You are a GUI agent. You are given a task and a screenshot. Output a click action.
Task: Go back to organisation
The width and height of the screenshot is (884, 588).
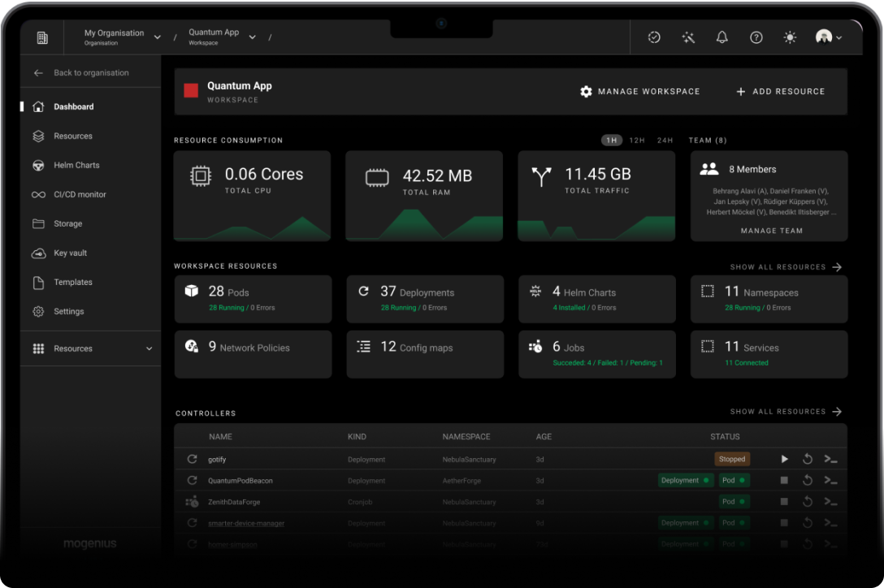tap(81, 73)
